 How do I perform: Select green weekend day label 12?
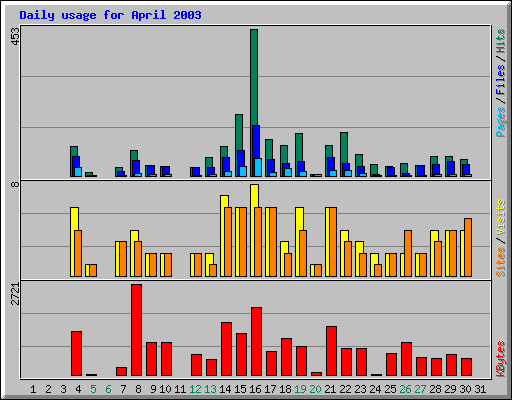(195, 389)
